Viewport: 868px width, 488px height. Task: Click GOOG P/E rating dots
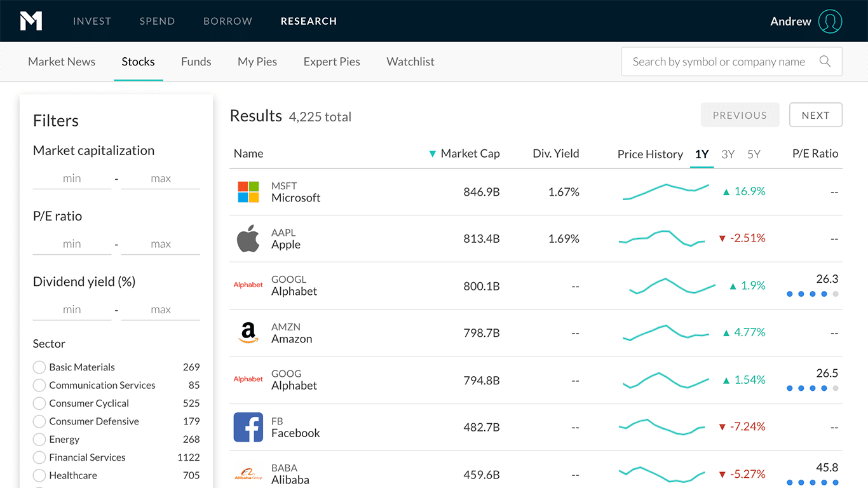click(x=813, y=388)
